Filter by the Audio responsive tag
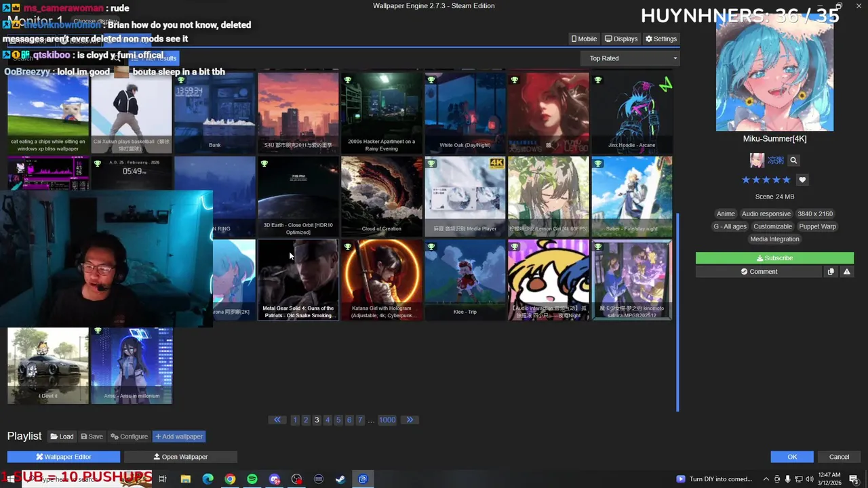This screenshot has height=488, width=868. [x=766, y=213]
